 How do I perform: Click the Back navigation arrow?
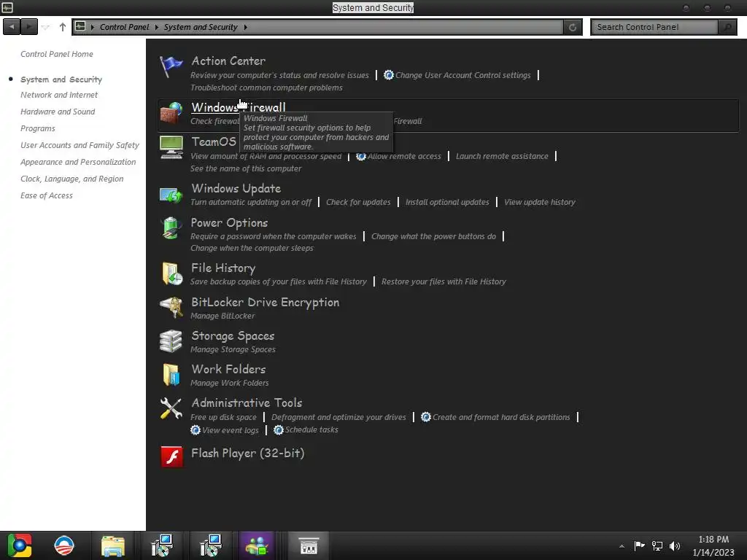12,27
